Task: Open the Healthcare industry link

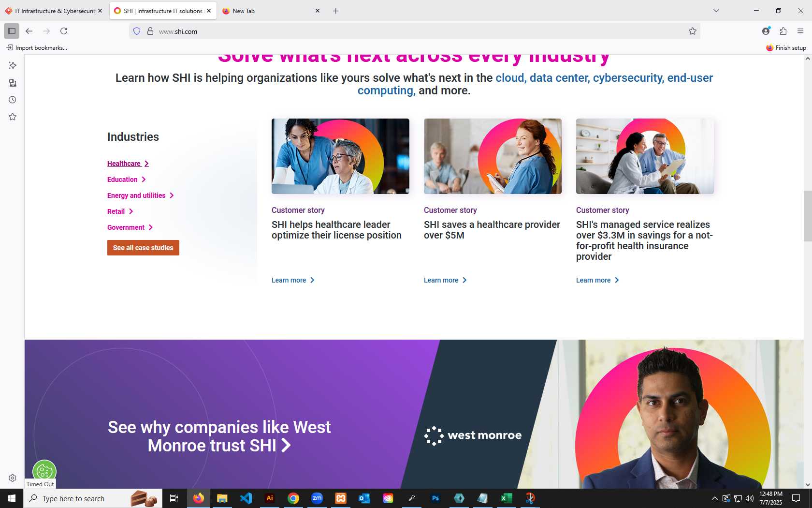Action: coord(128,164)
